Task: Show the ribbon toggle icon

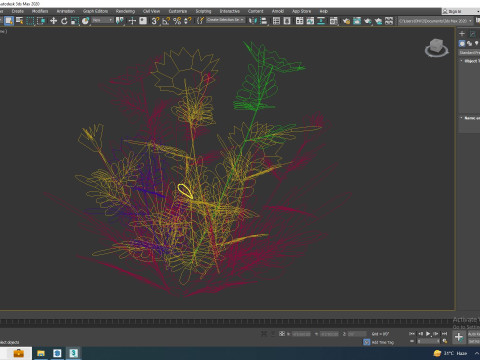Action: click(x=299, y=21)
